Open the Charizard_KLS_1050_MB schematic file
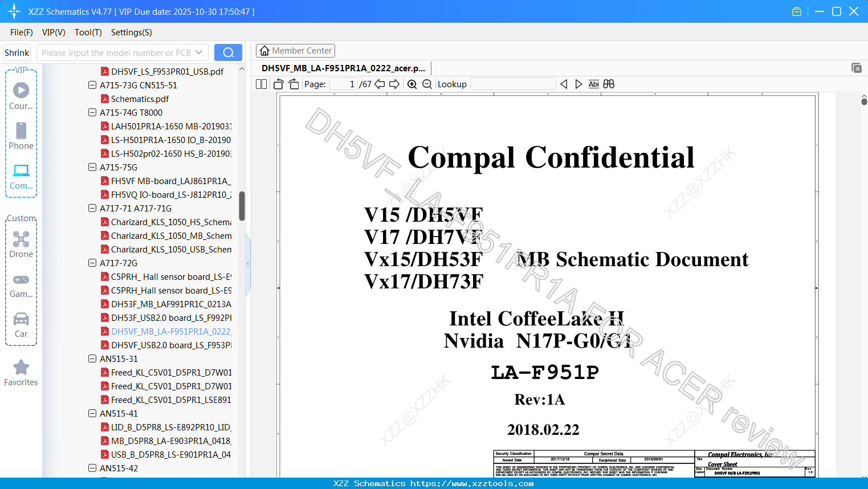868x489 pixels. coord(171,235)
